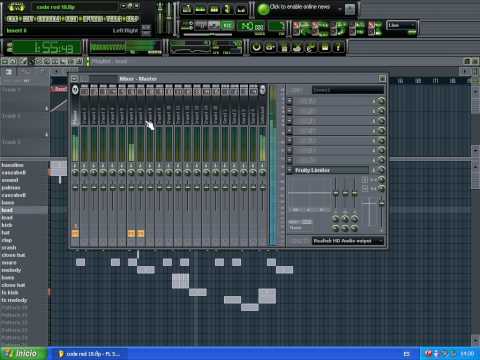Select the 'baselino' pattern in the list
Viewport: 480px width, 360px height.
click(x=13, y=165)
